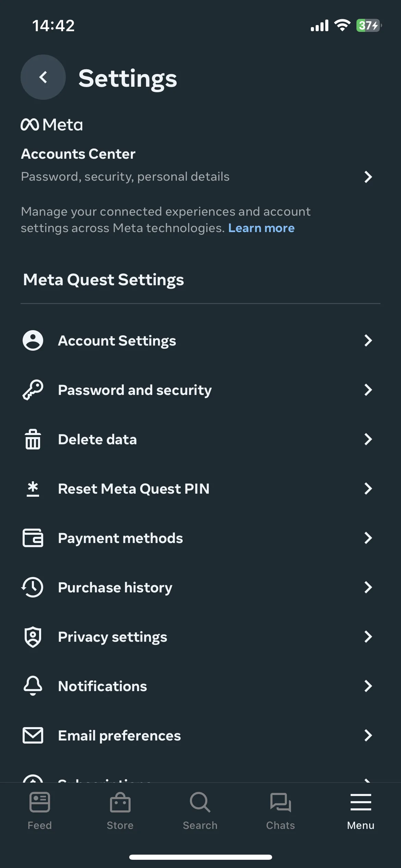Expand Accounts Center with its chevron
Viewport: 401px width, 868px height.
(x=368, y=177)
